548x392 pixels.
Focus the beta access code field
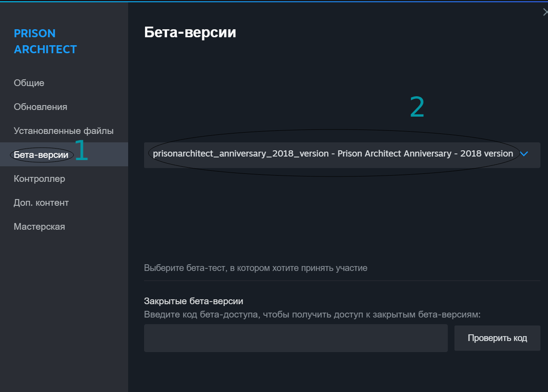[x=296, y=338]
